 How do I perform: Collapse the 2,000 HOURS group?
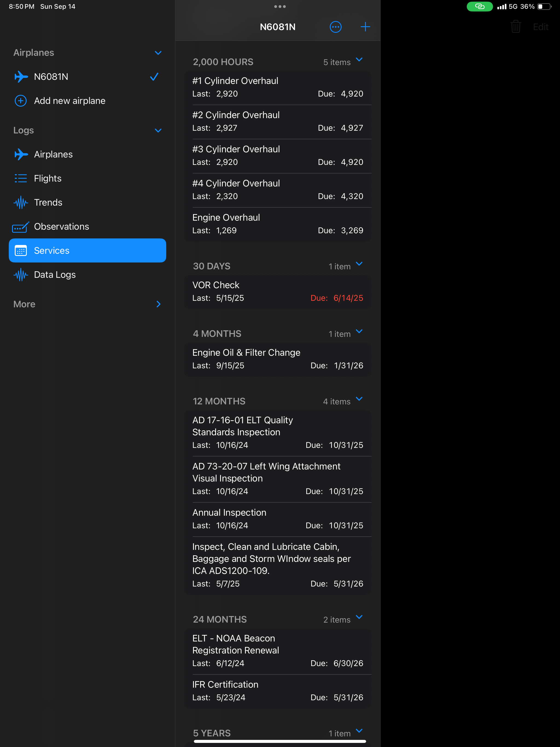coord(359,59)
